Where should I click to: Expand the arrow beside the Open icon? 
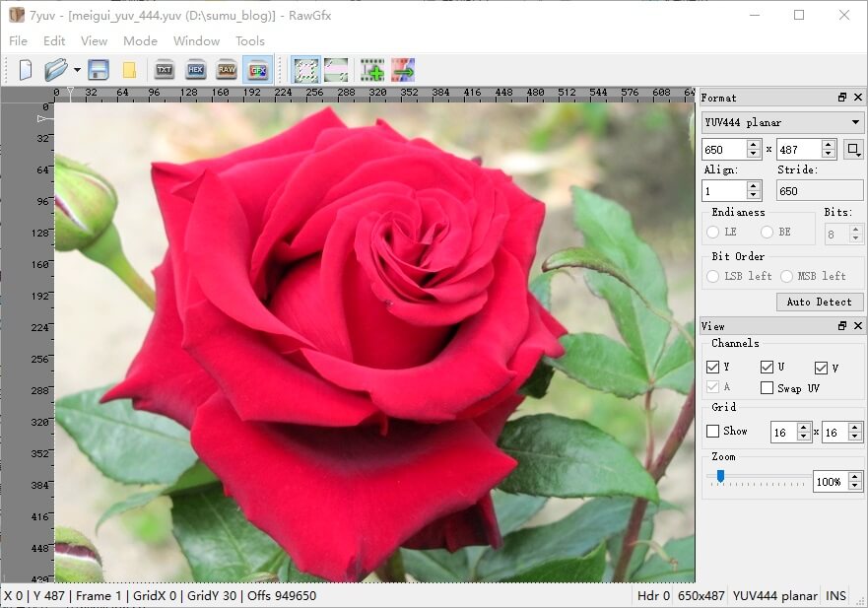[77, 70]
